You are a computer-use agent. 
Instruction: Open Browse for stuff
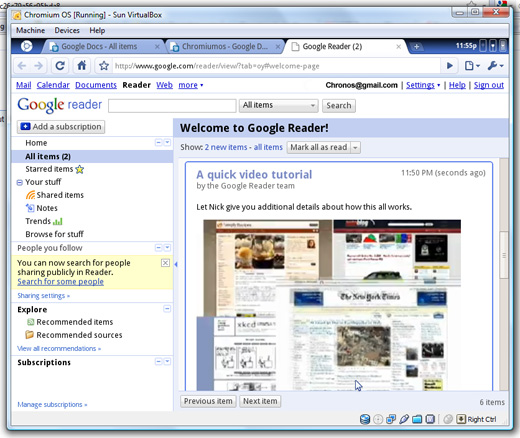(54, 234)
